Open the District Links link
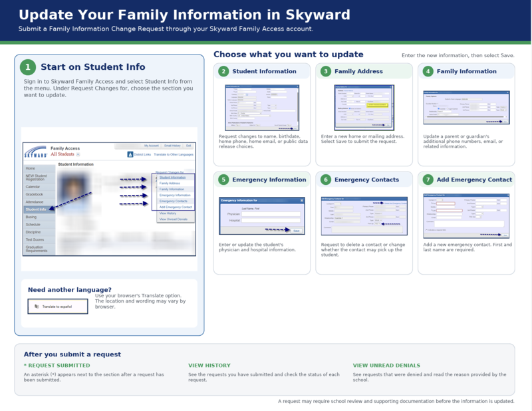The width and height of the screenshot is (532, 411). click(x=142, y=154)
